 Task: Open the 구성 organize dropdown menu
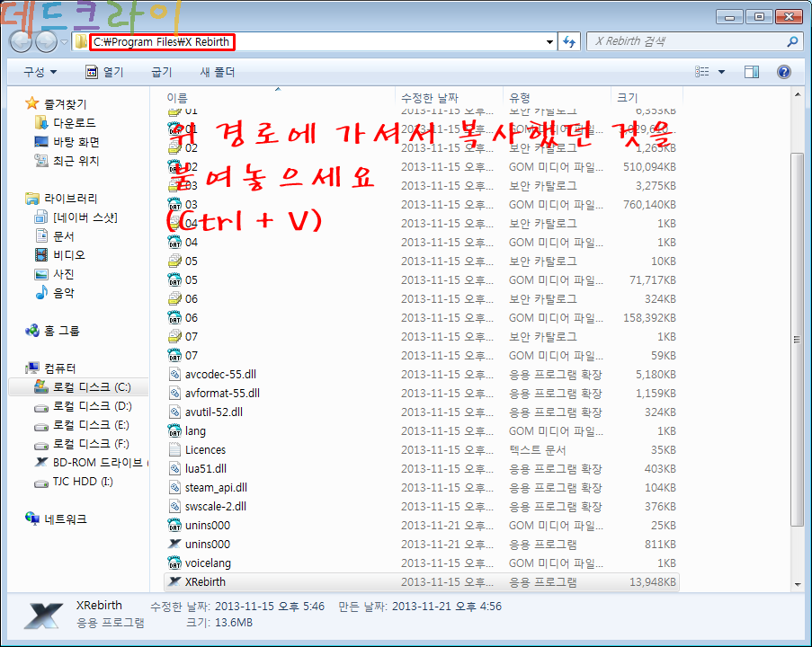(x=40, y=72)
